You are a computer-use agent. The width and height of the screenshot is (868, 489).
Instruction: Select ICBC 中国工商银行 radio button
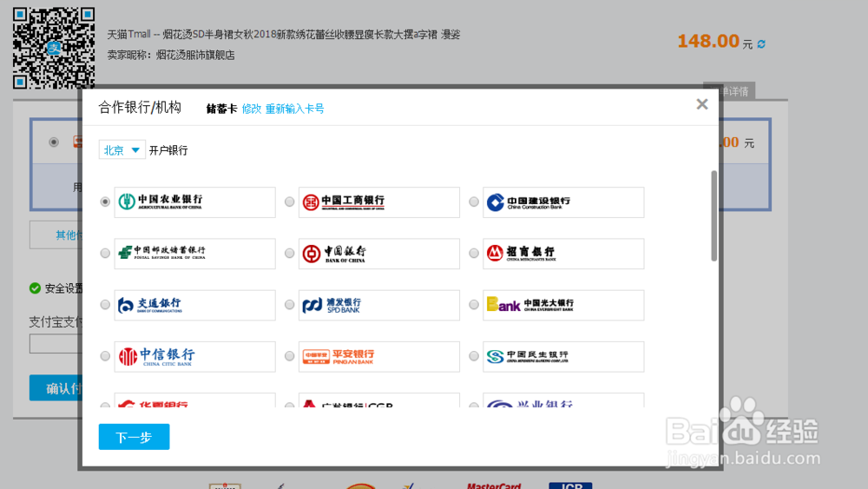pyautogui.click(x=290, y=202)
